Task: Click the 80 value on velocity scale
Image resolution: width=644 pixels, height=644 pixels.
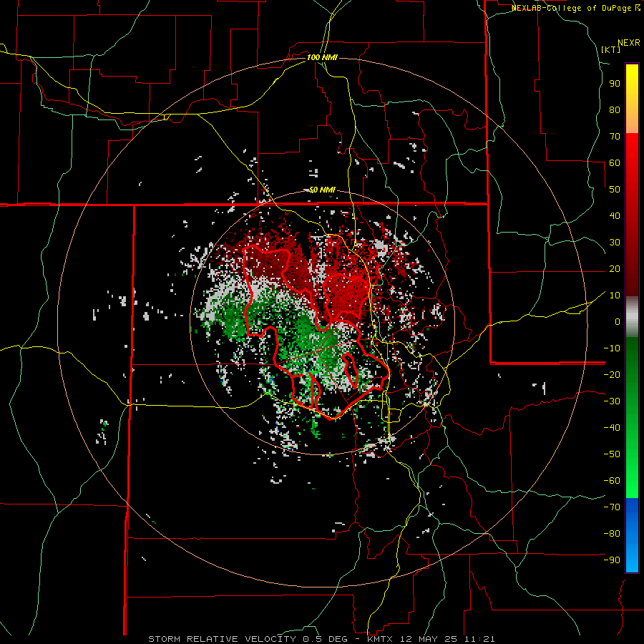Action: (x=615, y=110)
